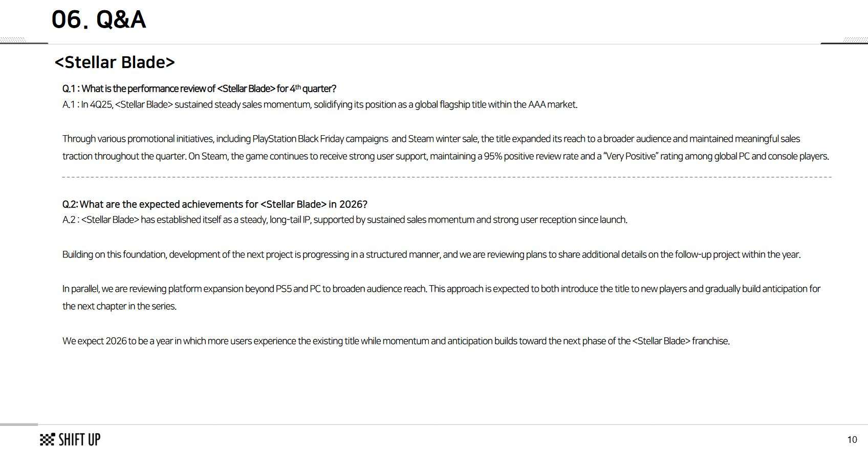The height and width of the screenshot is (450, 868).
Task: Click the dashed divider between Q.1 and Q.2
Action: [446, 177]
